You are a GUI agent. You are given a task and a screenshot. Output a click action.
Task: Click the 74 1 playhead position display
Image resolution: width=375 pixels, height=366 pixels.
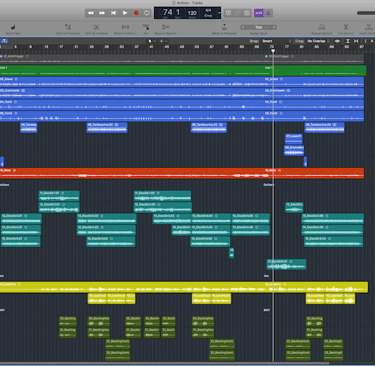(x=171, y=13)
